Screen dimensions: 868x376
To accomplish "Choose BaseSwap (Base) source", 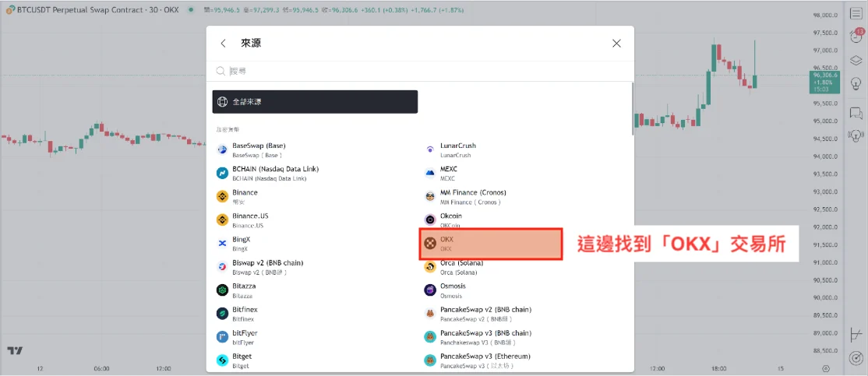I will (x=315, y=149).
